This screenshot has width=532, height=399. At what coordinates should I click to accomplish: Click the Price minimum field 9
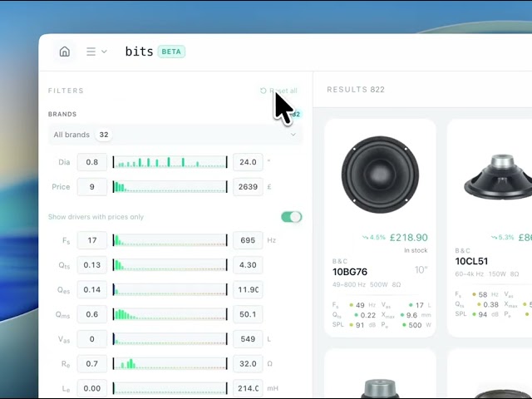click(x=92, y=187)
